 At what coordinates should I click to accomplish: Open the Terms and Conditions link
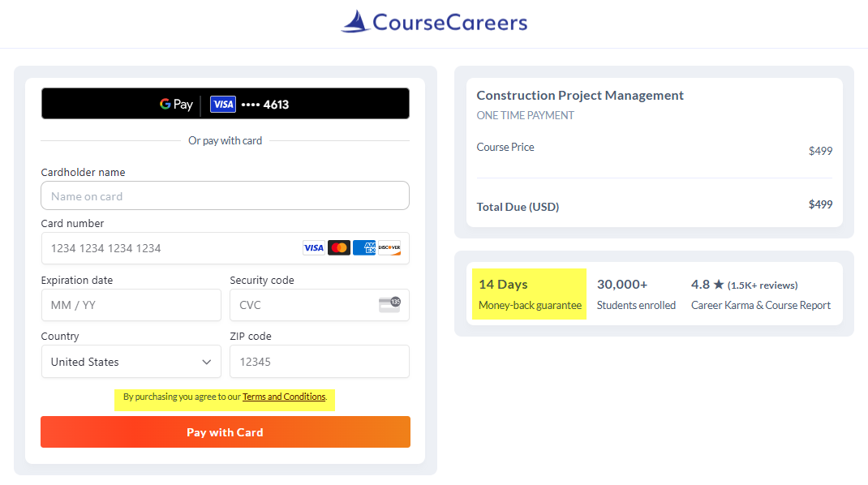point(284,397)
